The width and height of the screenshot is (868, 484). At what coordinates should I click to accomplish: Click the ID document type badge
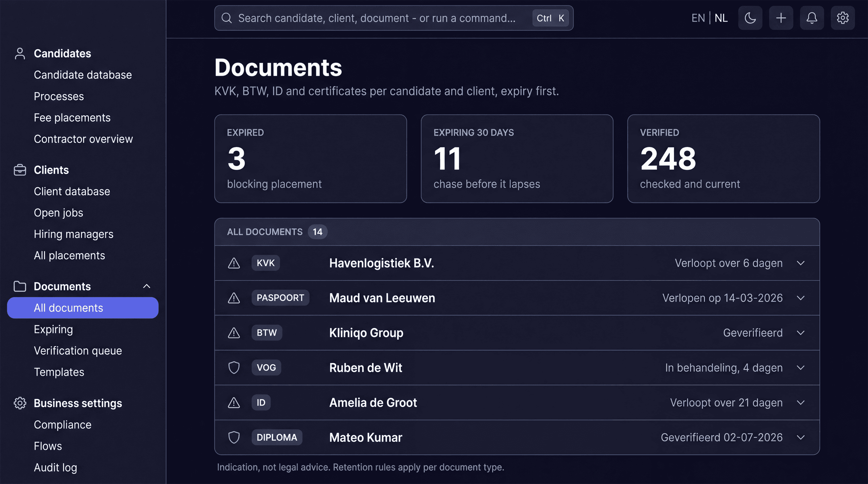[261, 402]
